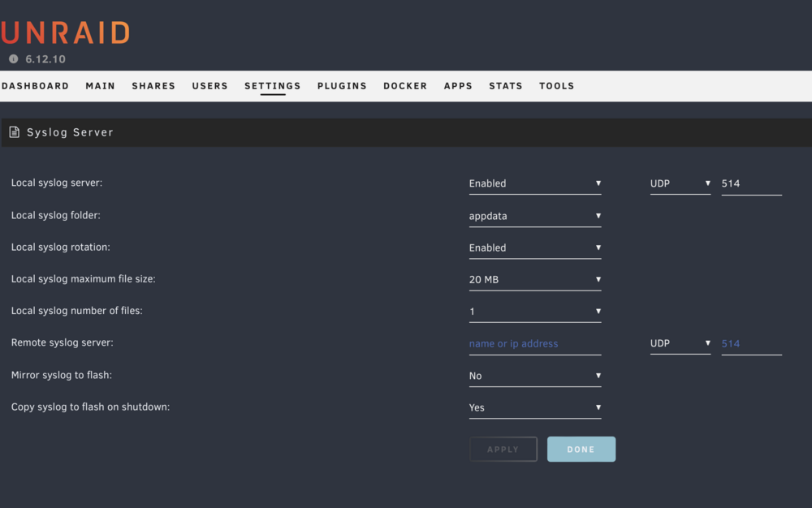Click the 'Remote syslog server:' label
812x508 pixels.
(x=63, y=342)
